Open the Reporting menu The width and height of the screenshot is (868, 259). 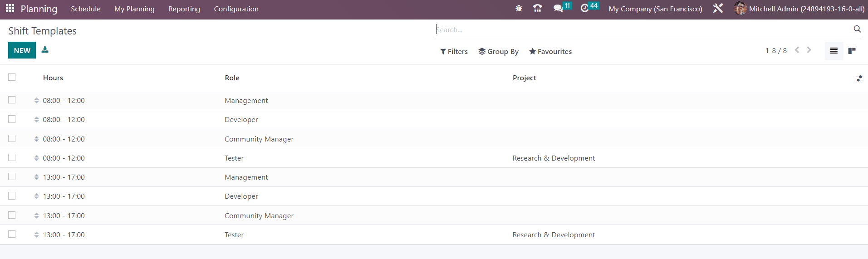click(184, 9)
